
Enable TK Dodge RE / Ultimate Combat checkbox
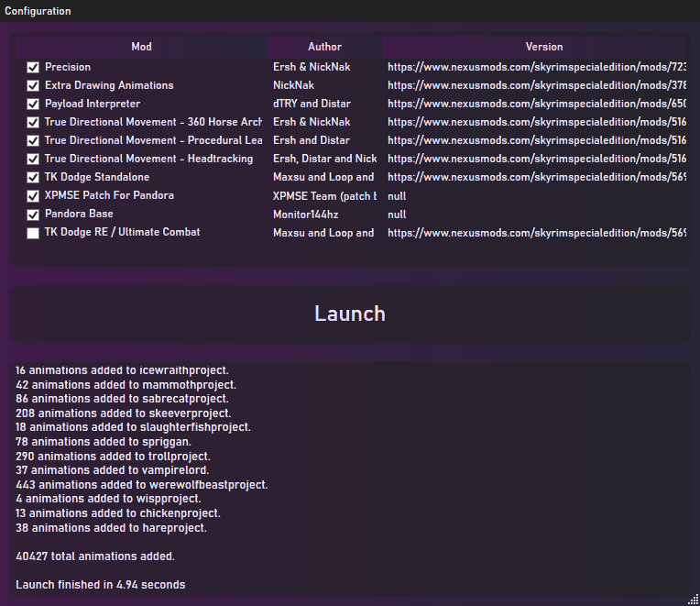[33, 233]
